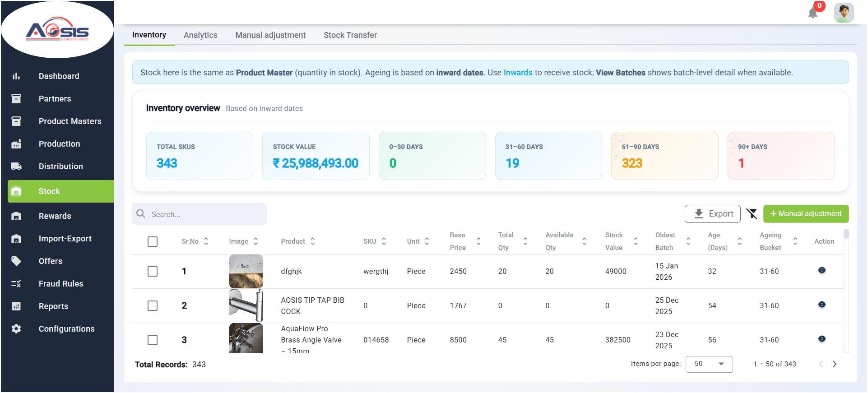This screenshot has height=393, width=868.
Task: Toggle the select-all checkbox in table header
Action: (153, 242)
